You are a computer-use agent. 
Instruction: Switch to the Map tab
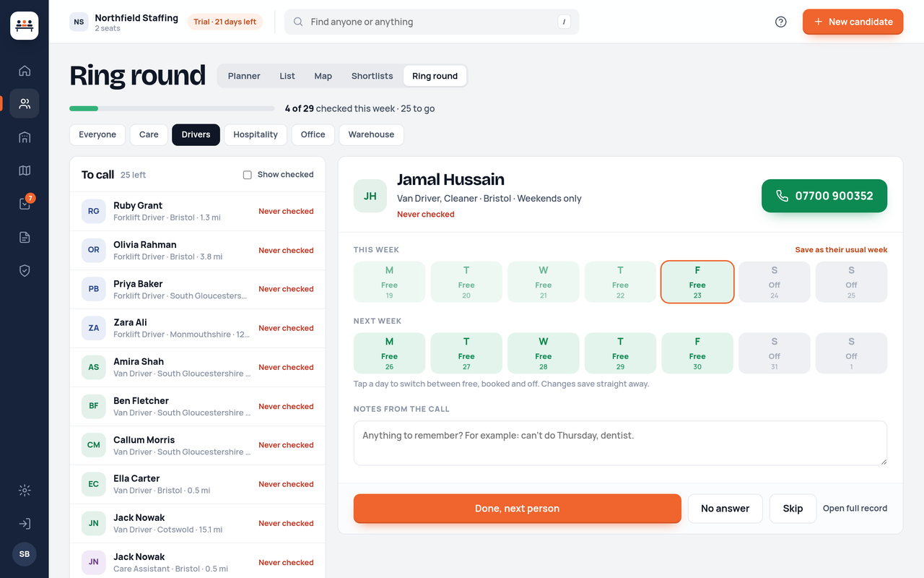click(323, 76)
